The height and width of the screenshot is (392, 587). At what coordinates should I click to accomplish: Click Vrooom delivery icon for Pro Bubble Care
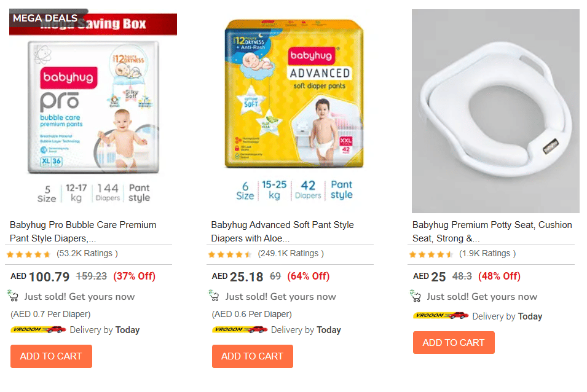coord(38,330)
